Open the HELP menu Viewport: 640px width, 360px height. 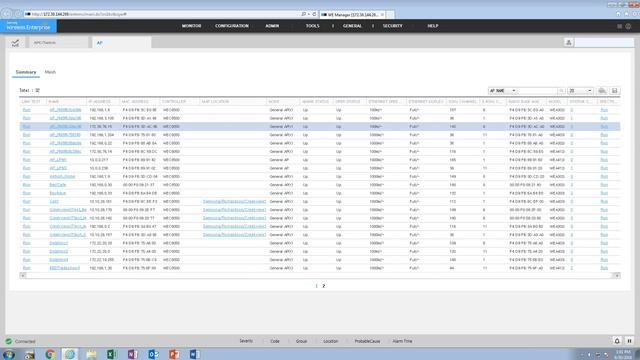click(433, 26)
